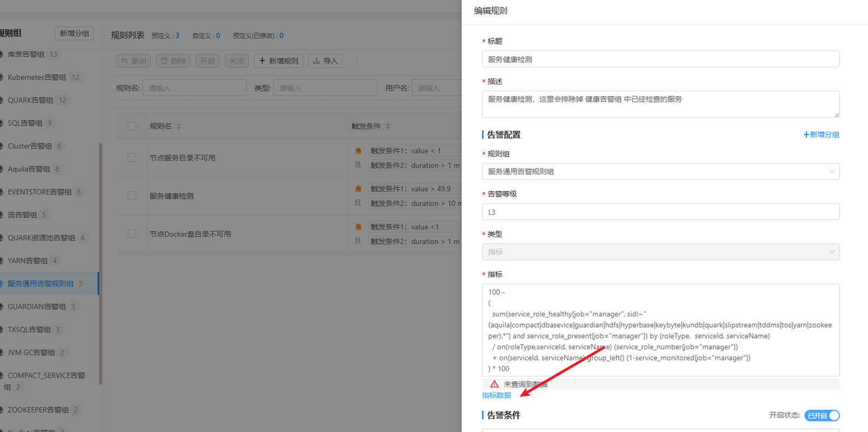
Task: Tick the checkbox for 节点Docker盘目录不可用
Action: [x=132, y=234]
